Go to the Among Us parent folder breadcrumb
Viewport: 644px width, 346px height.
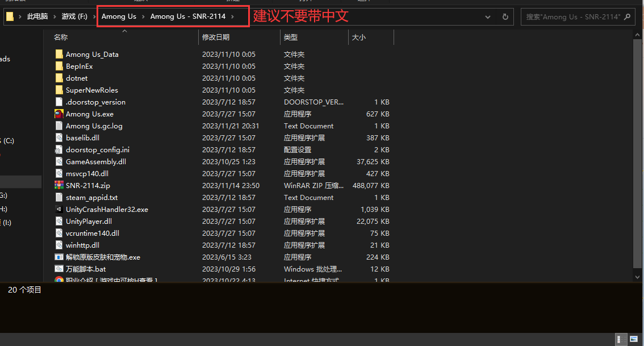(119, 16)
